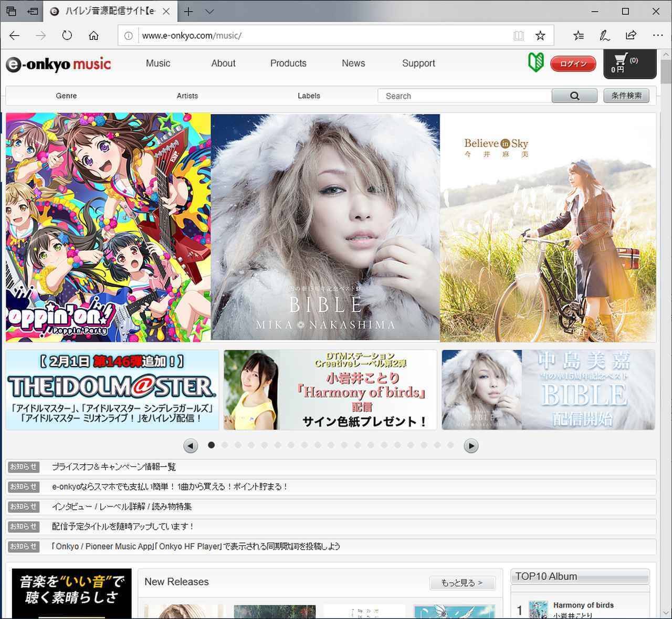Open browser settings and more menu
Screen dimensions: 672x619
657,36
